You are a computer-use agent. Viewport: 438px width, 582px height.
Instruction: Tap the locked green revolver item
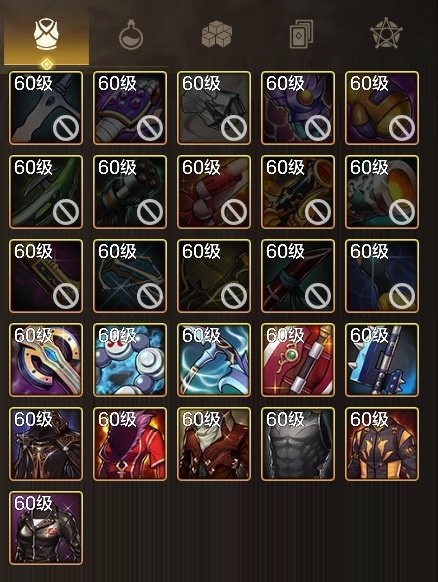tap(130, 192)
